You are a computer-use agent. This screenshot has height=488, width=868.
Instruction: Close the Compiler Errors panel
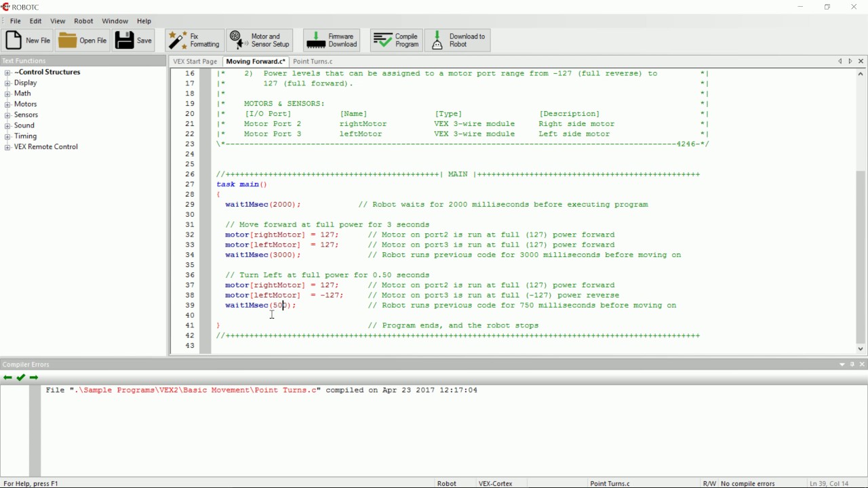pos(863,365)
